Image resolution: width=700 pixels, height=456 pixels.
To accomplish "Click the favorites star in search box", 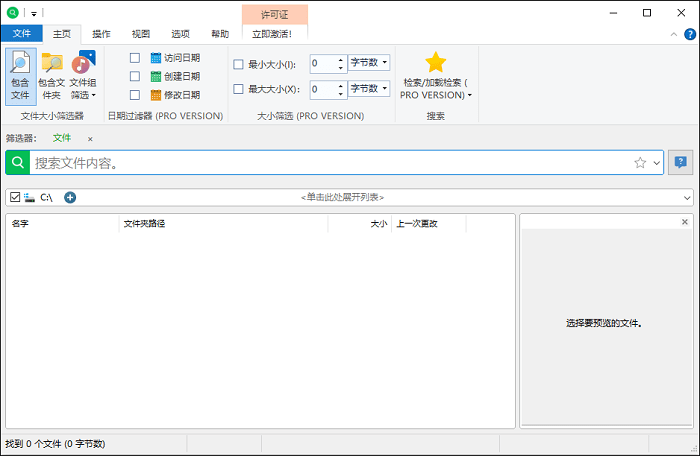I will tap(640, 162).
